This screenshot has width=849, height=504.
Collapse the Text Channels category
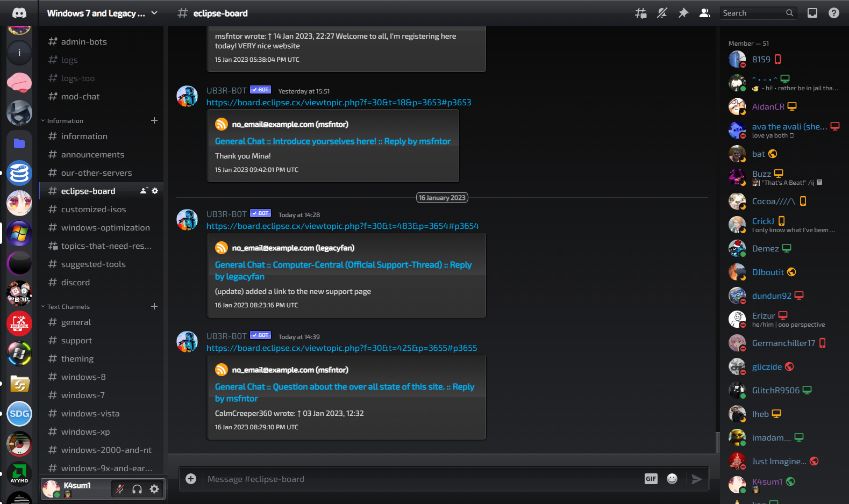click(x=68, y=307)
